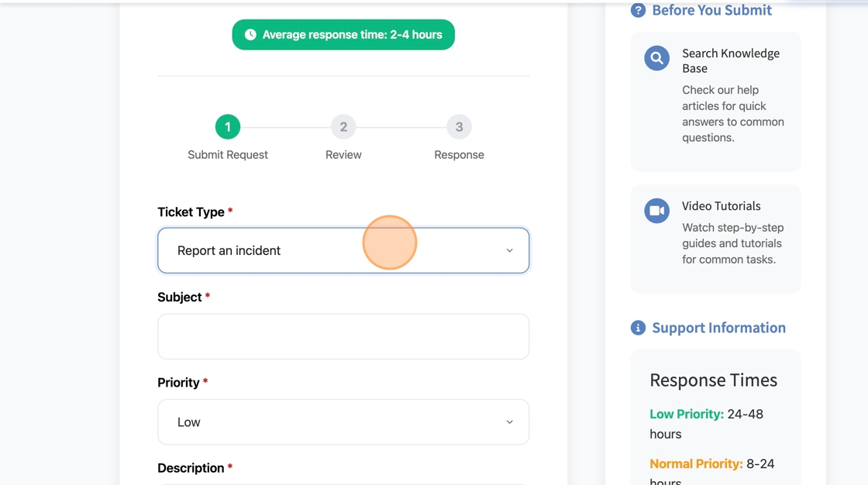Go to step 2 Review
This screenshot has height=485, width=868.
coord(343,126)
